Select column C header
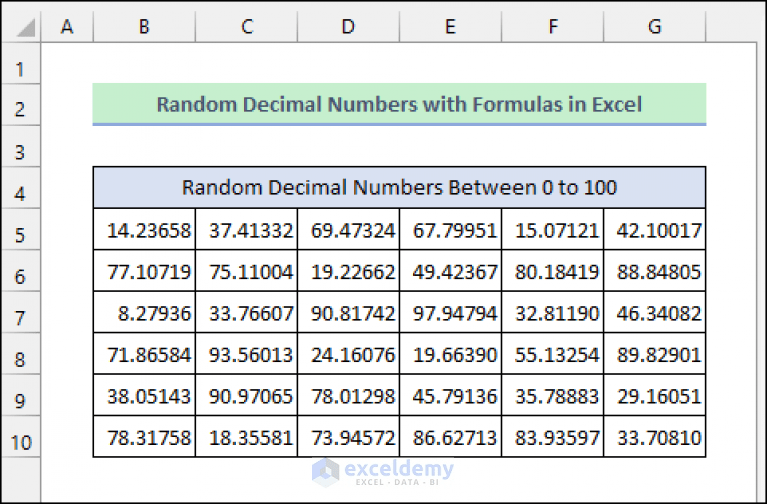This screenshot has height=504, width=767. click(247, 26)
